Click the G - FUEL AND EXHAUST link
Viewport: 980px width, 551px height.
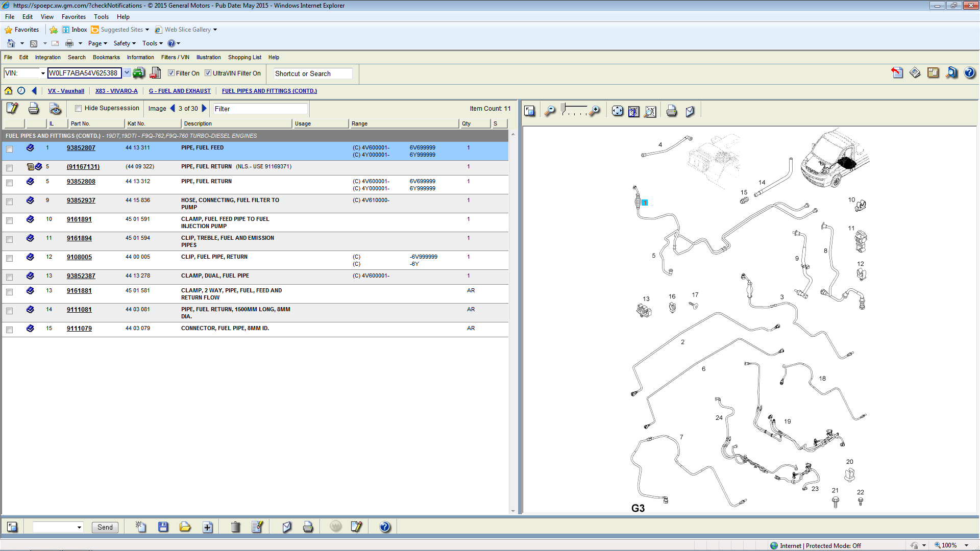[x=180, y=91]
